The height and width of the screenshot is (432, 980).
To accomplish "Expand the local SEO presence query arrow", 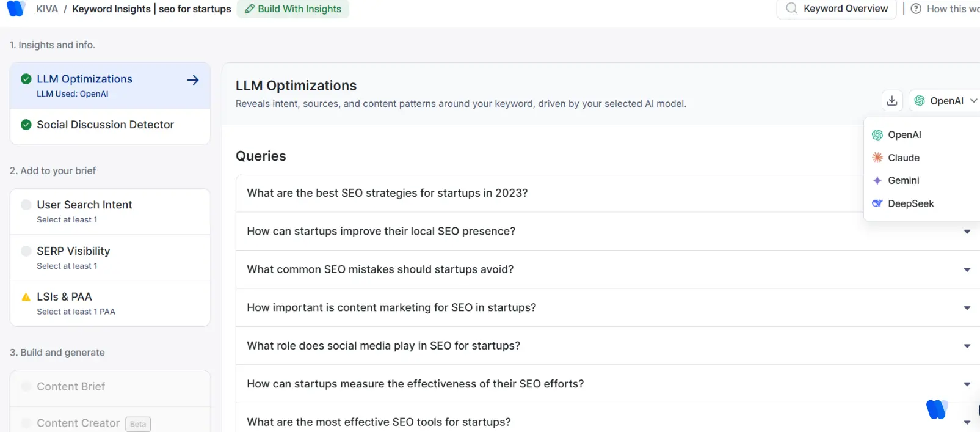I will click(x=967, y=232).
